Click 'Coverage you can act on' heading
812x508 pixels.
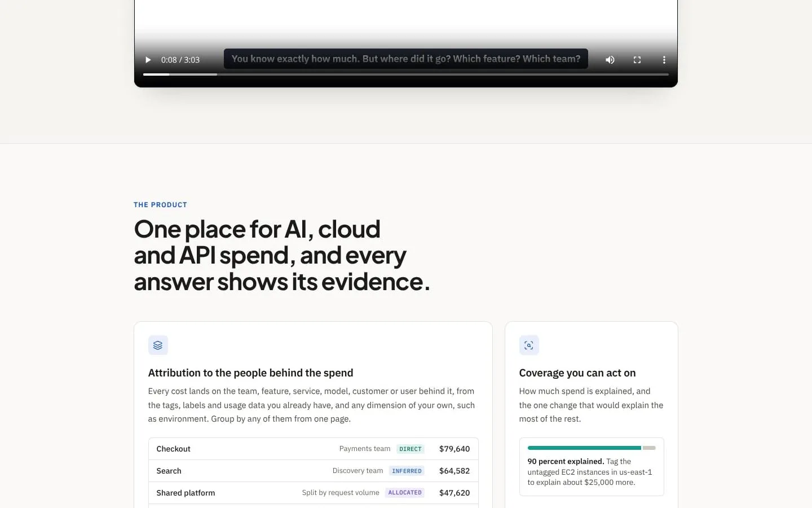click(577, 373)
